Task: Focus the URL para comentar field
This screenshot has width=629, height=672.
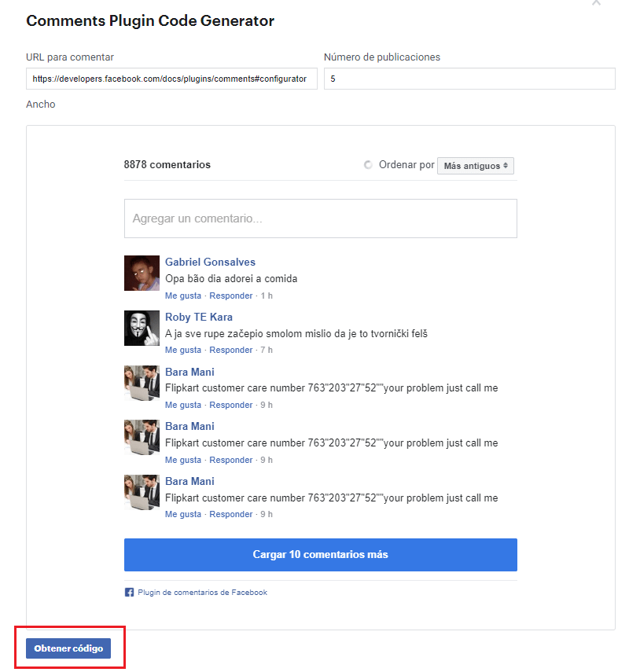Action: pos(171,79)
